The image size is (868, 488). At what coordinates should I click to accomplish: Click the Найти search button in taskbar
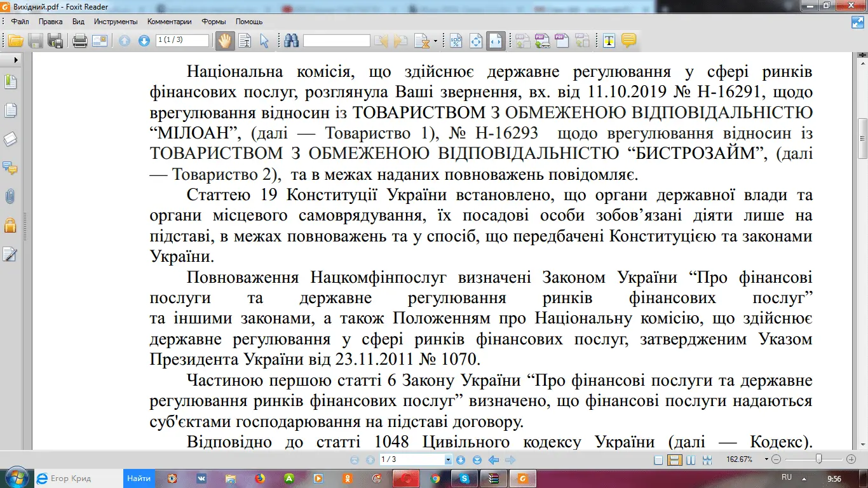point(139,478)
